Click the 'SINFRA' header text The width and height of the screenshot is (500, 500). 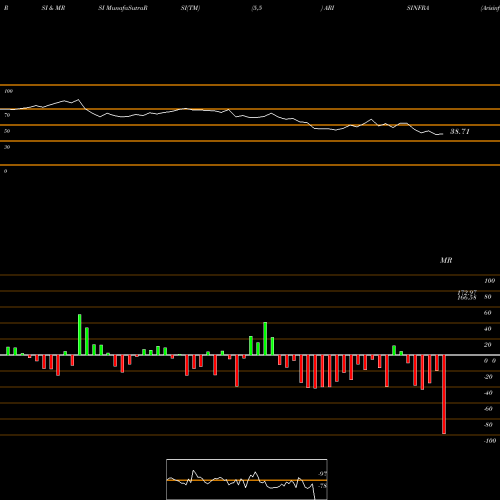[x=418, y=8]
